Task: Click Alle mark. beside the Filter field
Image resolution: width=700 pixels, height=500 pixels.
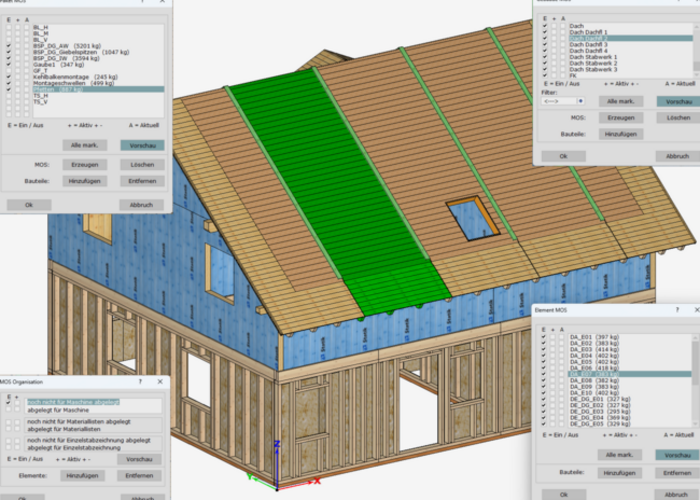Action: click(621, 101)
